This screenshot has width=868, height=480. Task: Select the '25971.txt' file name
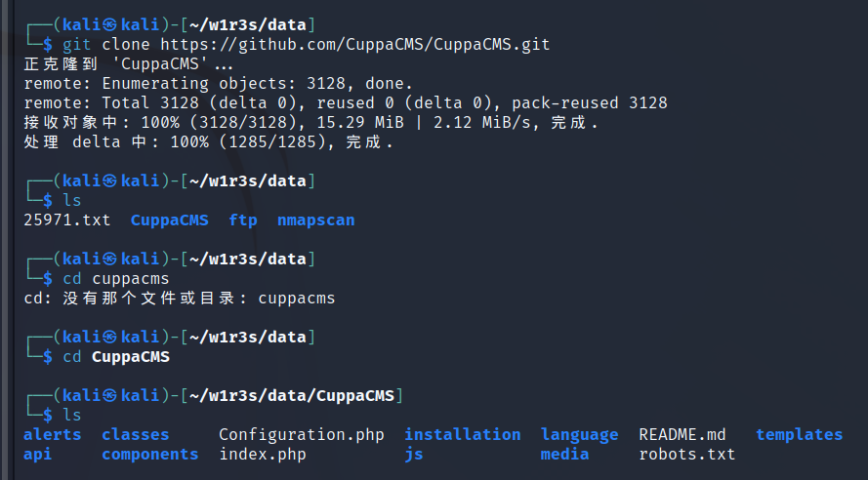(67, 220)
